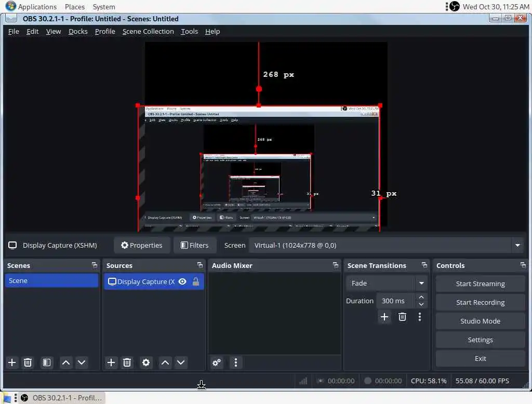532x404 pixels.
Task: Add a configurable transition with plus icon
Action: pos(384,317)
